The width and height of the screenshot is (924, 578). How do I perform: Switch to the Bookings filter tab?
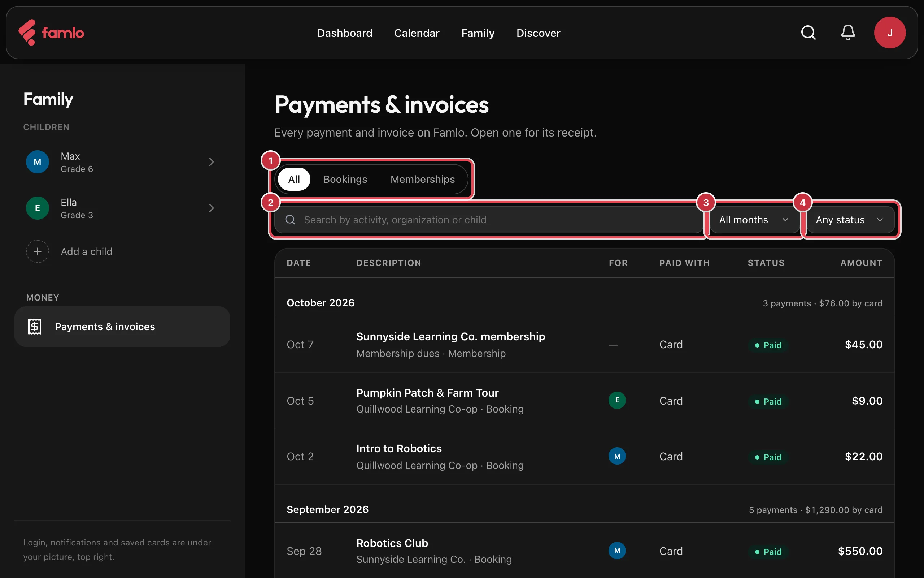345,179
